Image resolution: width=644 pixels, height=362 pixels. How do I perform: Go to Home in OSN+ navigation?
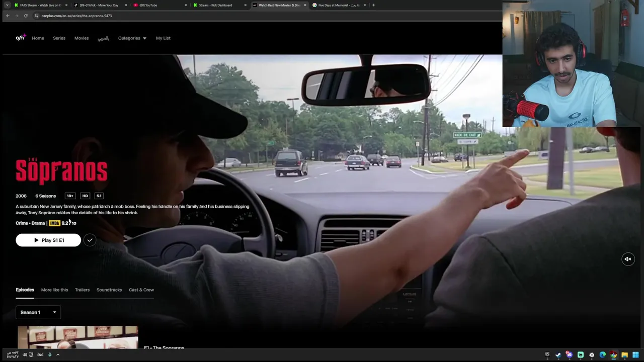click(38, 38)
